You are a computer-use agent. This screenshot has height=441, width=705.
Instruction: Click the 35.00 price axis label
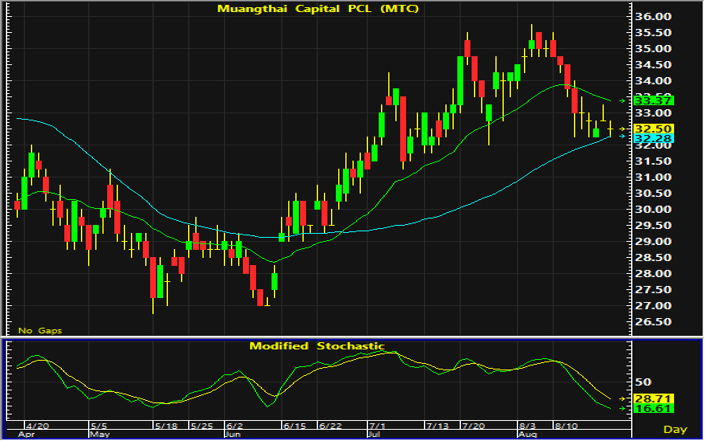(x=653, y=49)
